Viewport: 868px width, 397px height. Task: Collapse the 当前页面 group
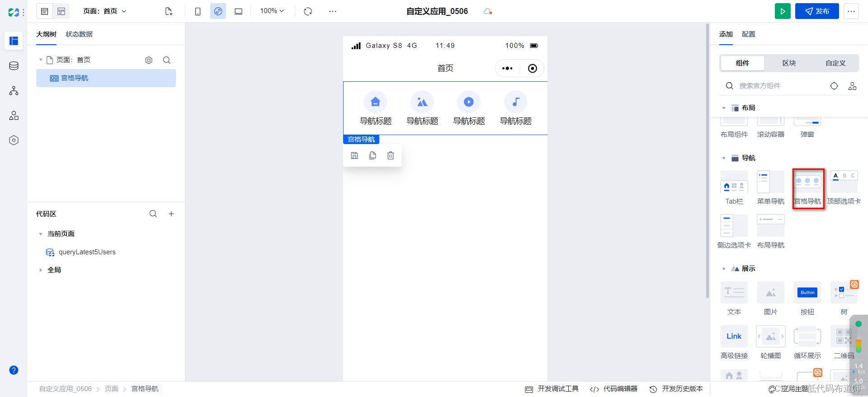point(41,234)
